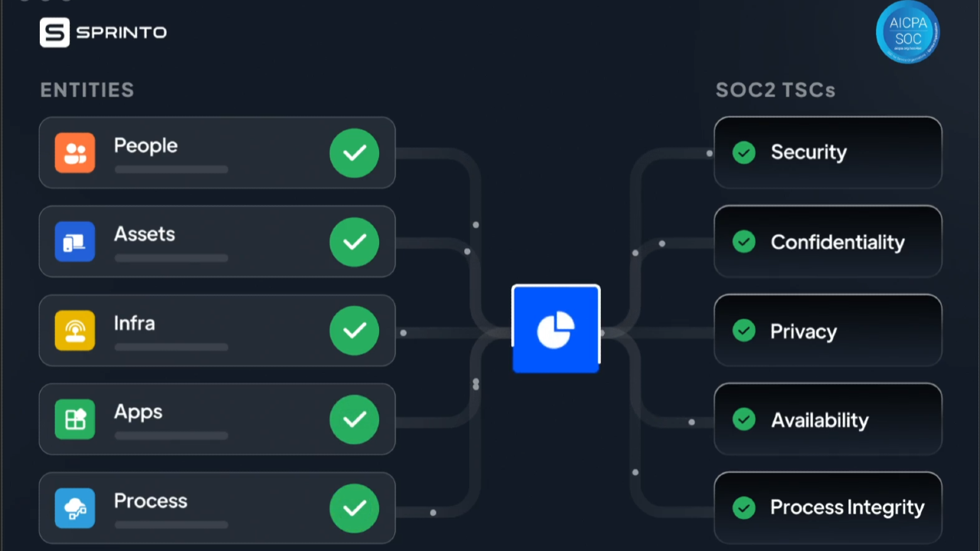Select the Security criteria card
Viewport: 980px width, 551px height.
828,152
